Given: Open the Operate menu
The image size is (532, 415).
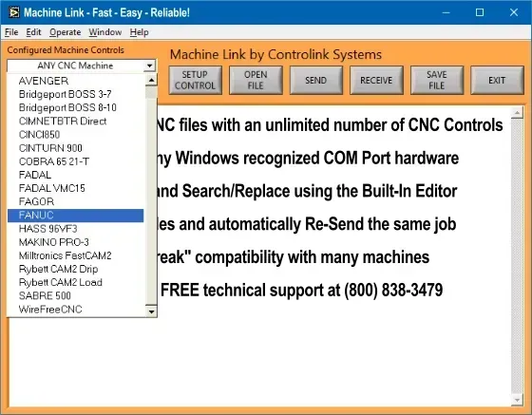Looking at the screenshot, I should pos(66,32).
